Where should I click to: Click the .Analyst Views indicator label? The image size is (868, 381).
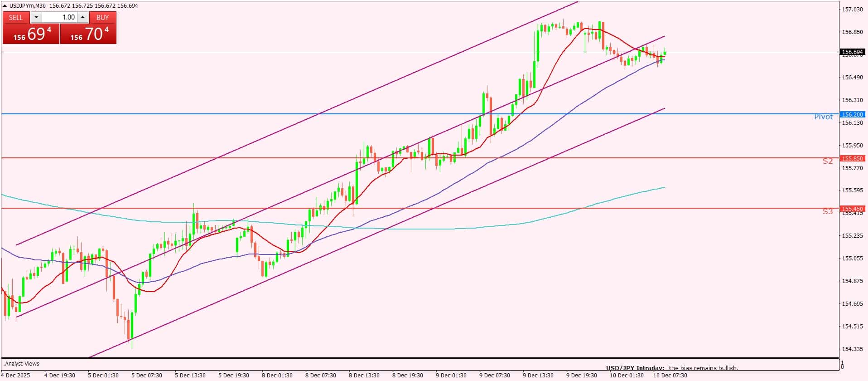pyautogui.click(x=21, y=363)
